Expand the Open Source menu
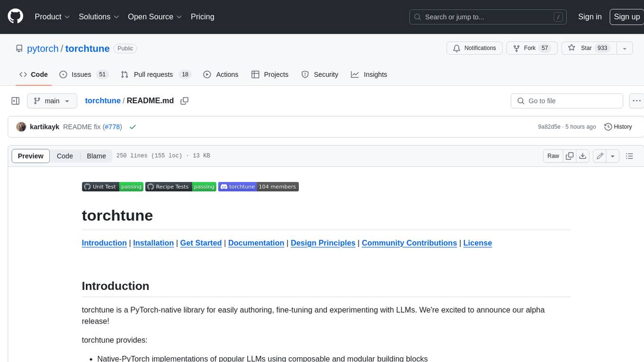 tap(155, 17)
